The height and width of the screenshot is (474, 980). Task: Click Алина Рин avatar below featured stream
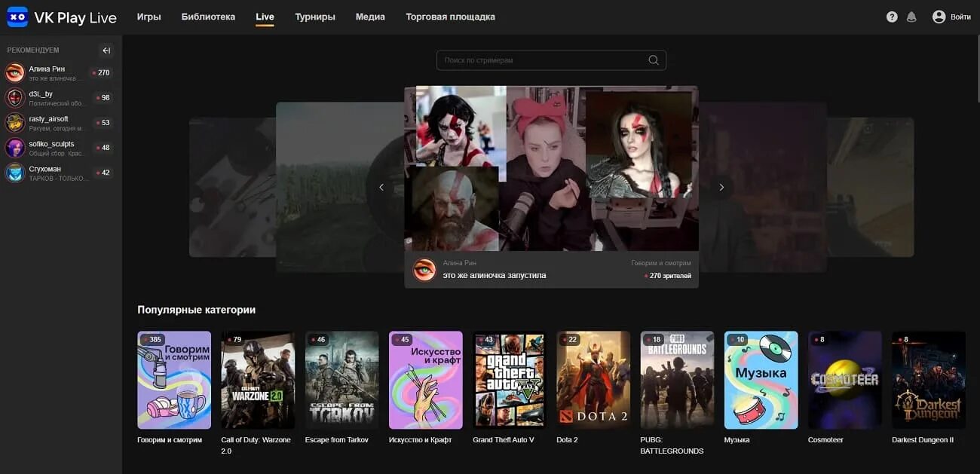tap(424, 269)
